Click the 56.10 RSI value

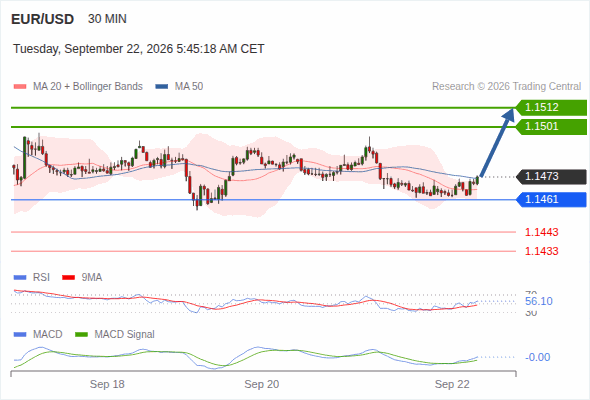pyautogui.click(x=539, y=301)
